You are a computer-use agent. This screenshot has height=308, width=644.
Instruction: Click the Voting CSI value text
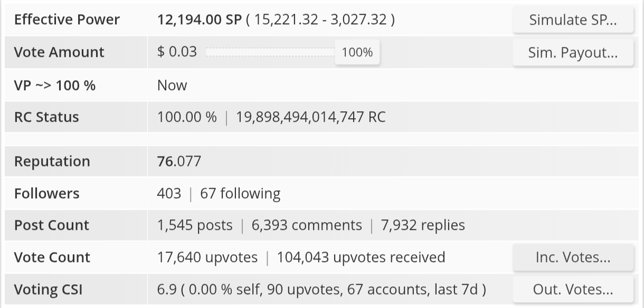(x=321, y=290)
